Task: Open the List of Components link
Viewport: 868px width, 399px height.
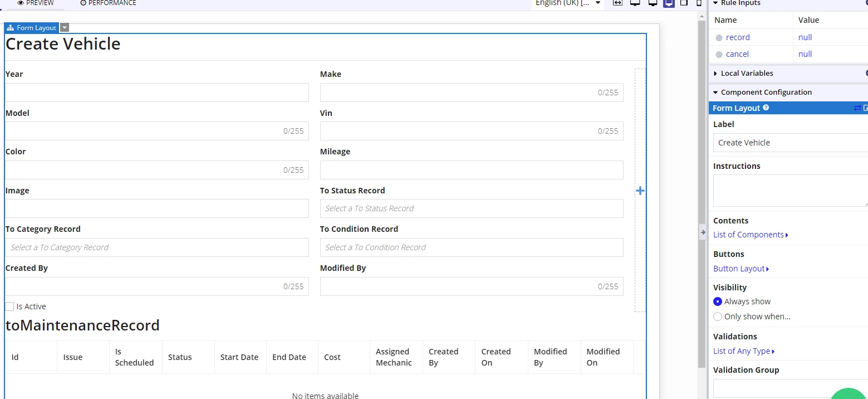Action: click(751, 235)
